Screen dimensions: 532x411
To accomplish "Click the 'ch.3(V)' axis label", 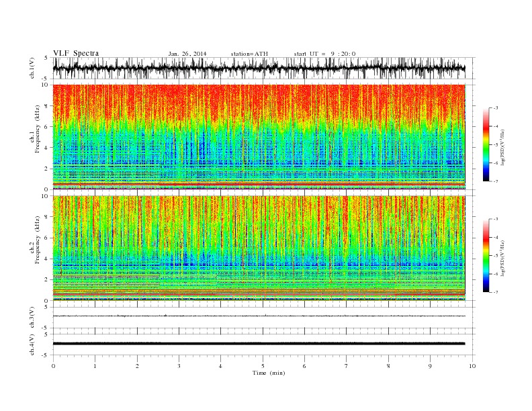I will [x=32, y=318].
